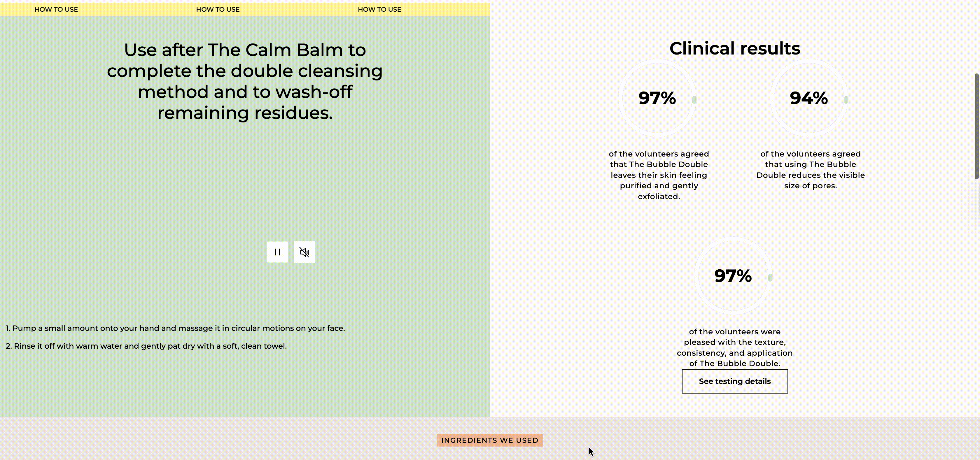Click the 97% ring above purified skin text

pos(657,98)
